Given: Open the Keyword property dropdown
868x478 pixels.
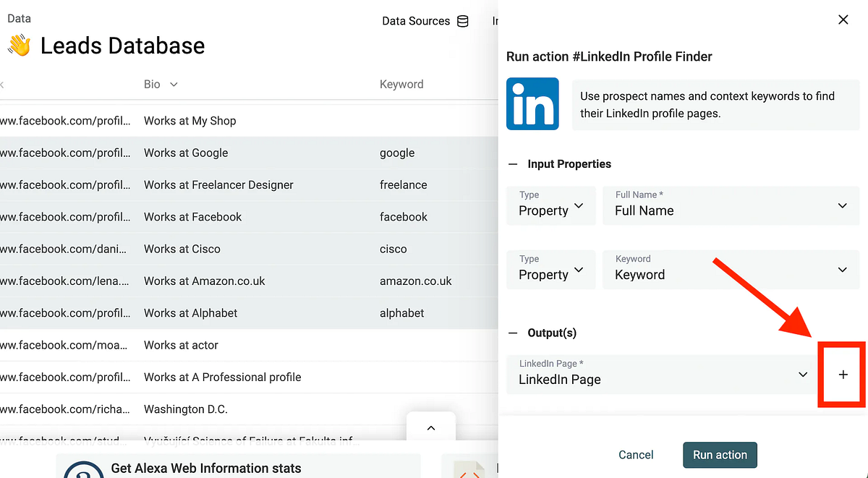Looking at the screenshot, I should tap(841, 269).
